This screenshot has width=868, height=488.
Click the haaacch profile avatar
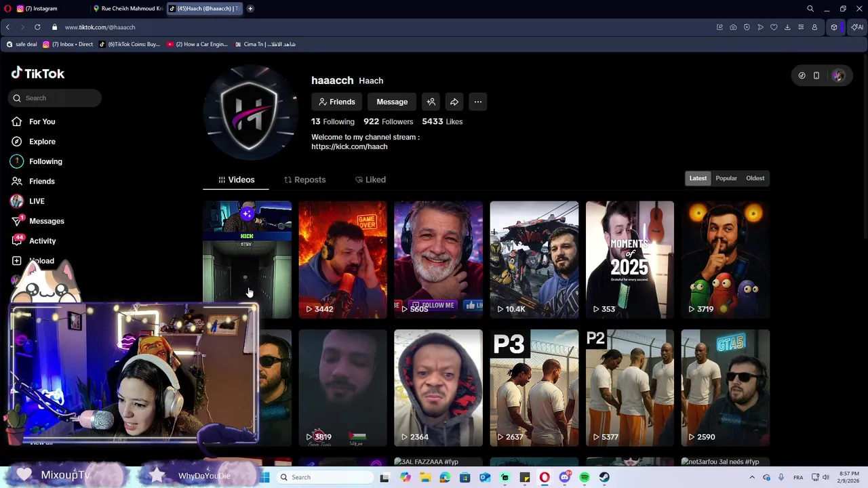click(x=250, y=113)
